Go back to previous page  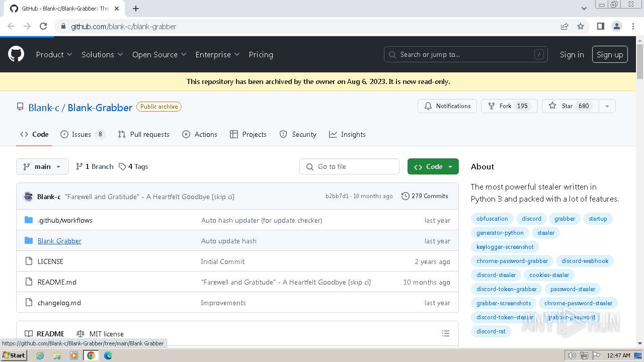coord(11,26)
